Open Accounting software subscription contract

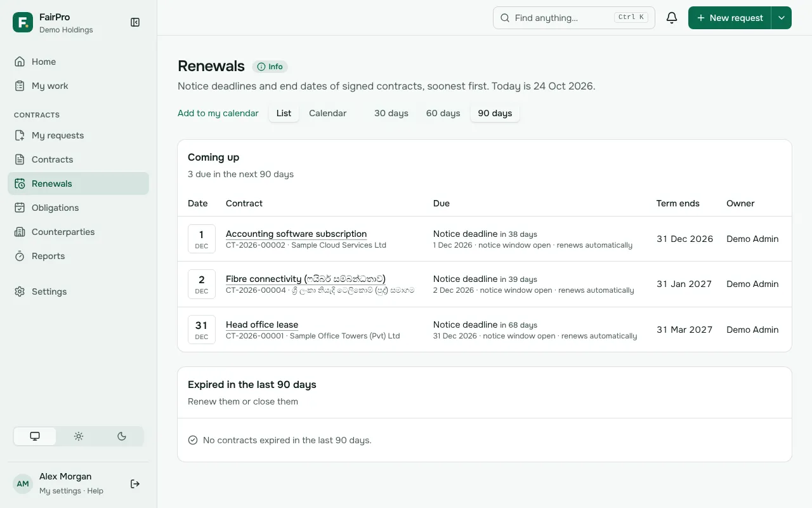(x=296, y=234)
